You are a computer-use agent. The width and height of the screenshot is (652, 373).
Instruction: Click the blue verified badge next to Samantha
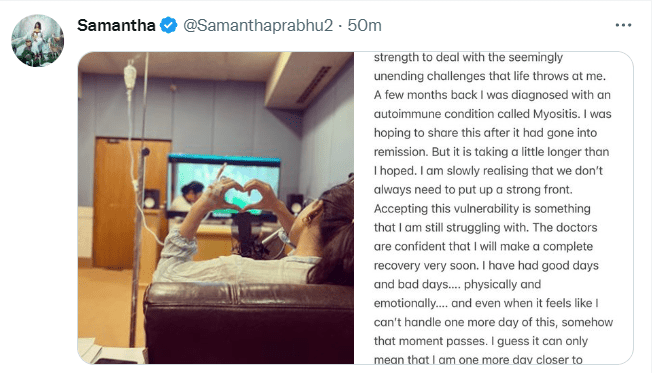[168, 25]
